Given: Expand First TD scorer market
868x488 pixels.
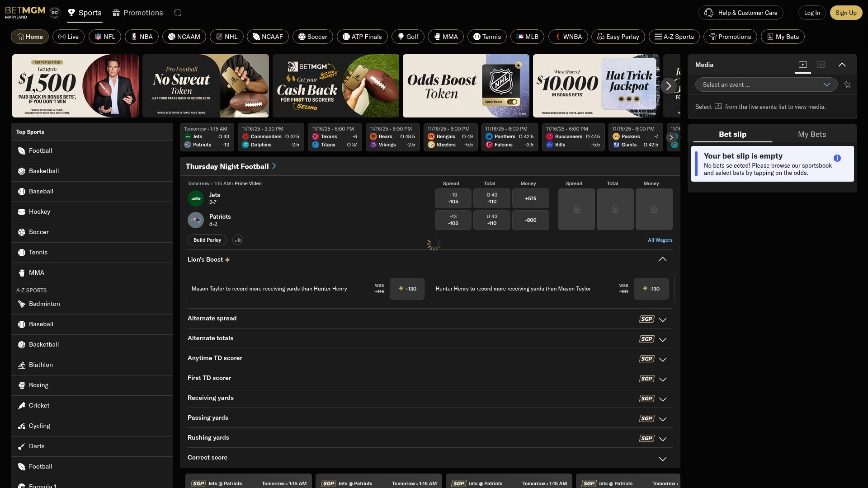Looking at the screenshot, I should (430, 378).
